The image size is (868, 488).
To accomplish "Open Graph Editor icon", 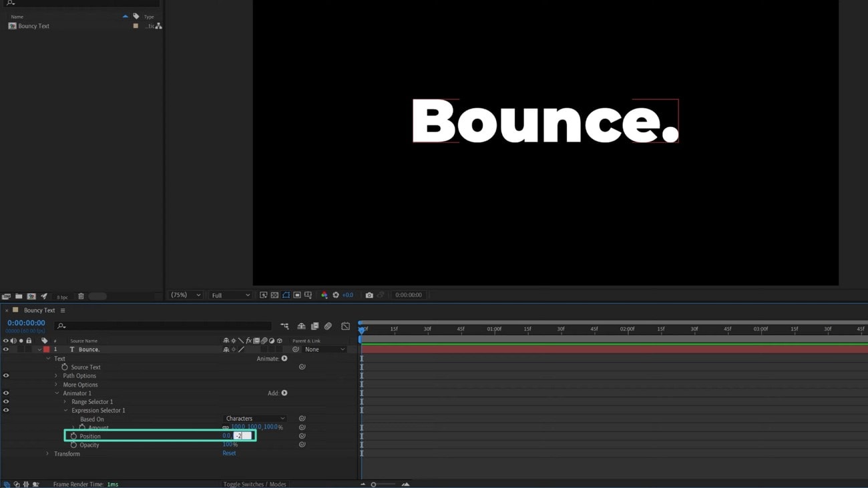I will [x=345, y=326].
